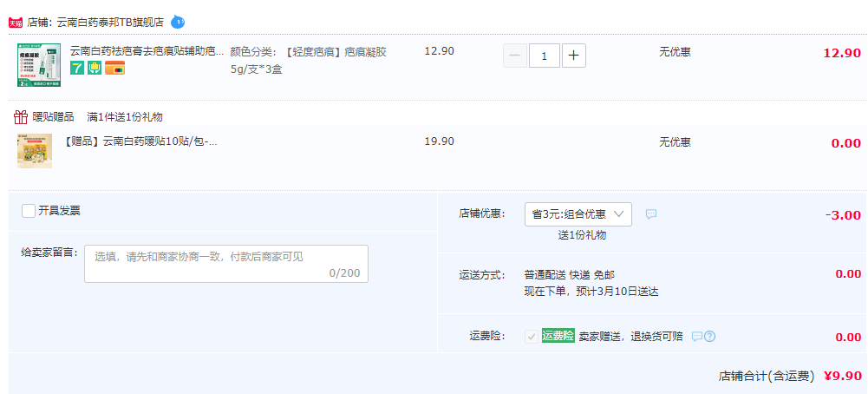Click the 普通配送 快递 免邮 shipping text

(569, 275)
